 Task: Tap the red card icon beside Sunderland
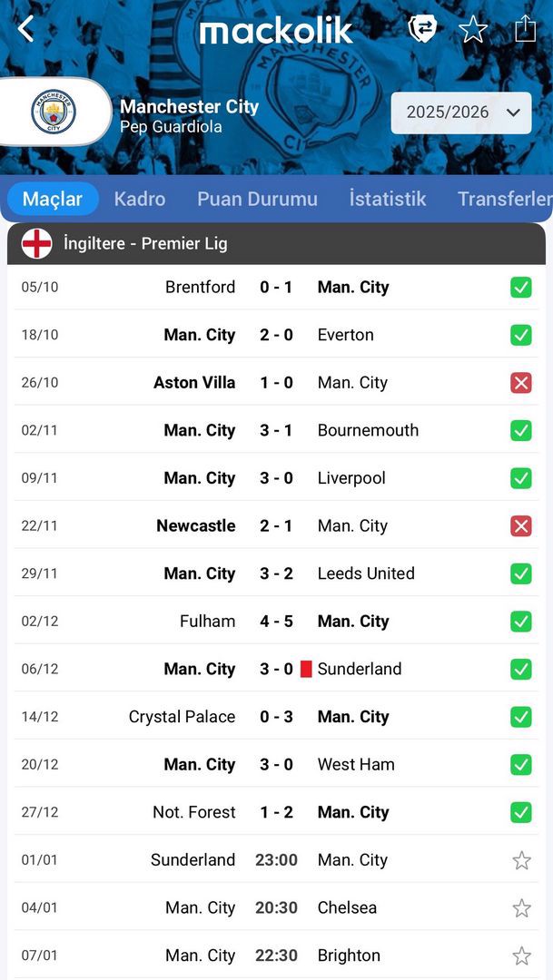(x=306, y=669)
